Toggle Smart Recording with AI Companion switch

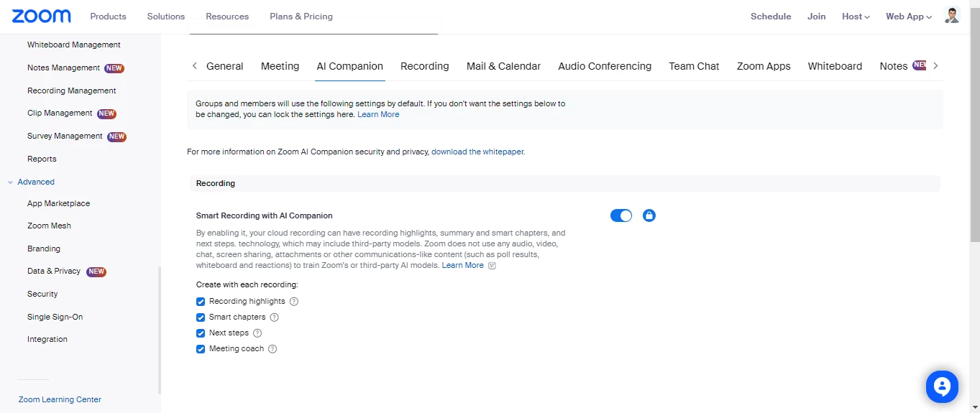tap(621, 215)
